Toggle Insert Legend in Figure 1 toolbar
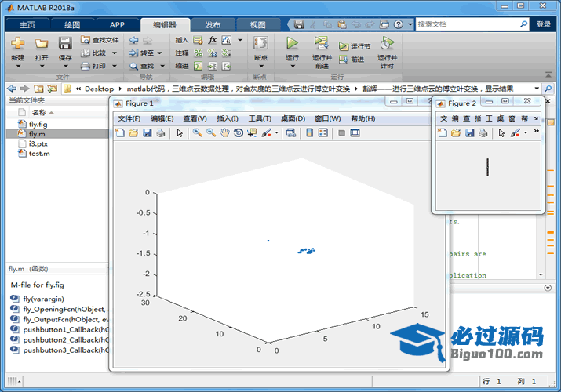561x392 pixels. (322, 133)
